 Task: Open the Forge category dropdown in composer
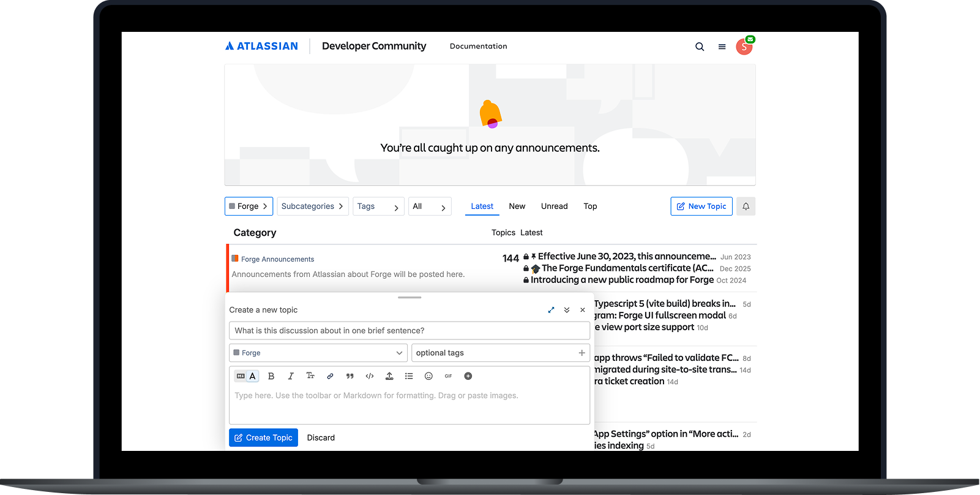click(318, 353)
